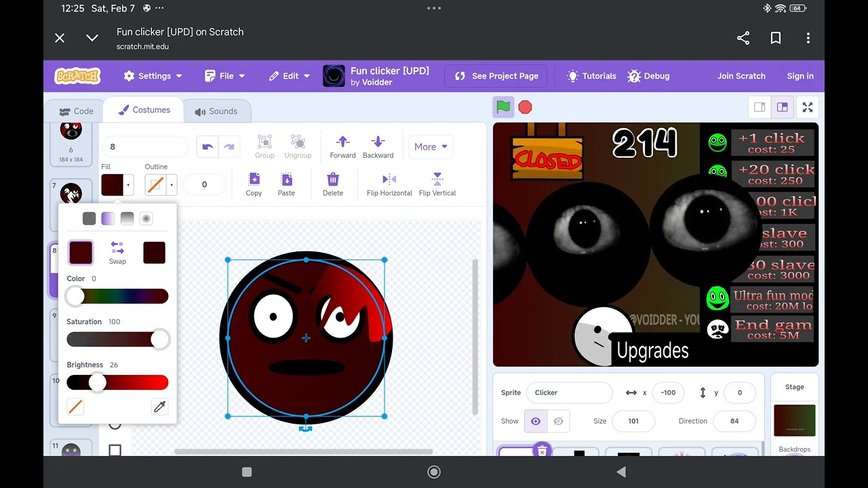Choose horizontal gradient fill type
Image resolution: width=868 pixels, height=488 pixels.
108,218
